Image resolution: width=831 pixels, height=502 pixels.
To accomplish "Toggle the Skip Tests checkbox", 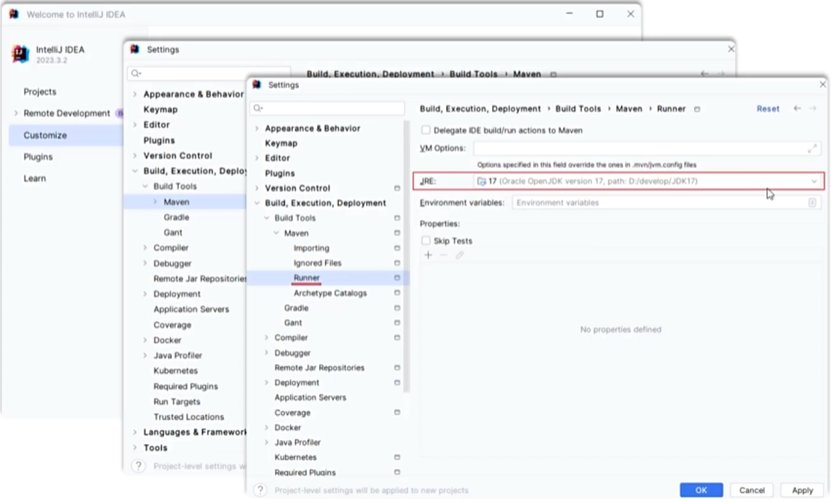I will [x=426, y=241].
